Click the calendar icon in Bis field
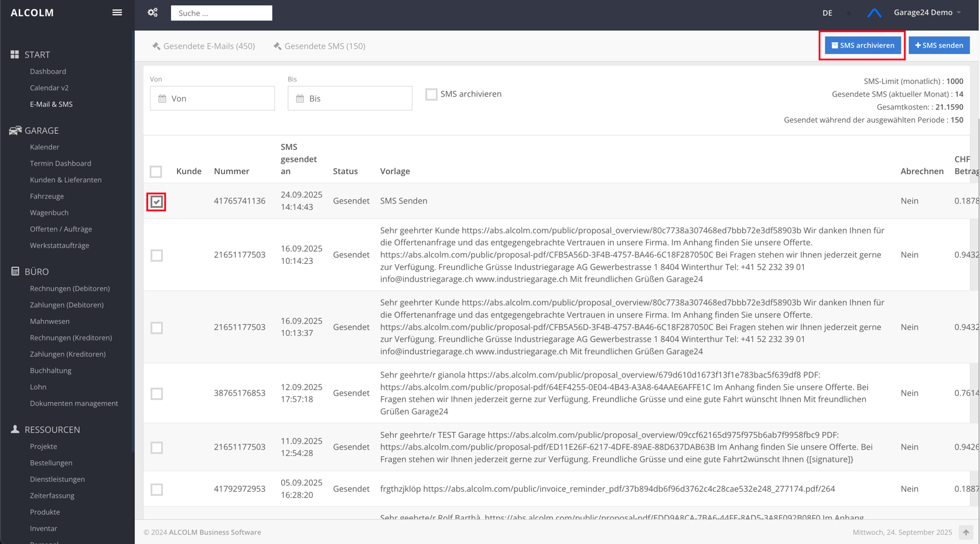The width and height of the screenshot is (980, 544). click(300, 98)
